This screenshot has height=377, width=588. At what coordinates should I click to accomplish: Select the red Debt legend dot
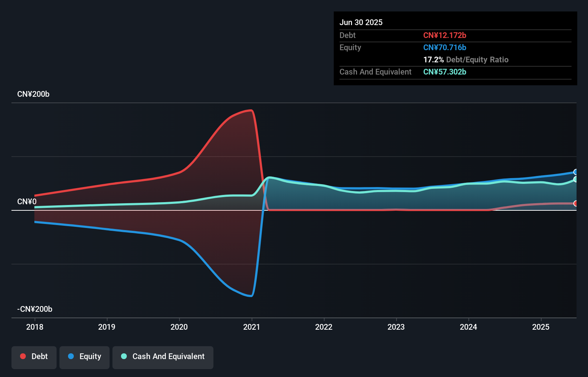tap(23, 356)
